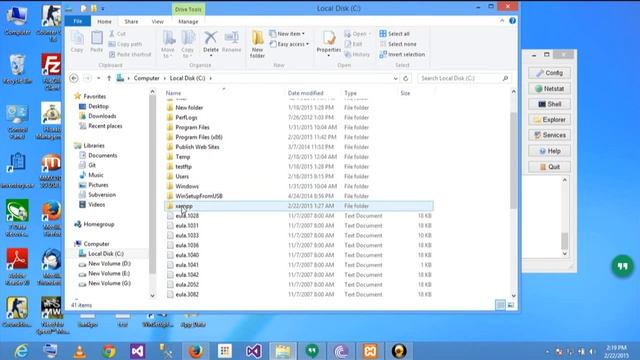Switch to the Share ribbon tab
This screenshot has width=640, height=360.
coord(131,22)
